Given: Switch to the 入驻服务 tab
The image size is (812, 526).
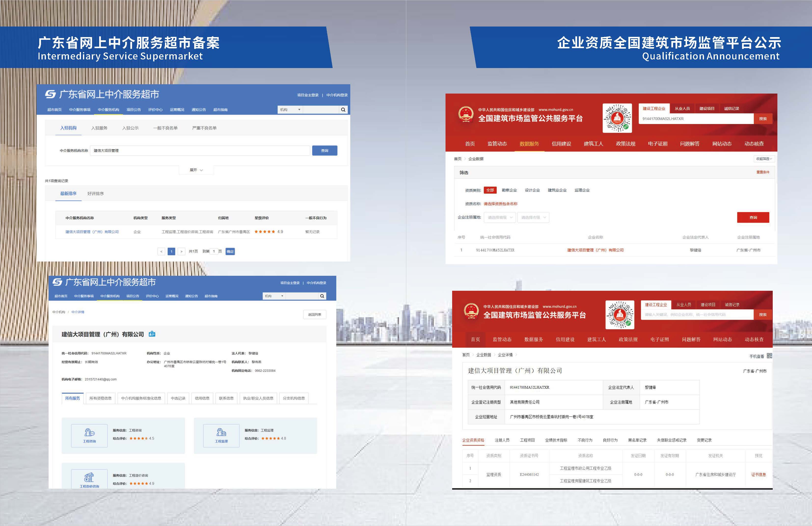Looking at the screenshot, I should [x=99, y=128].
